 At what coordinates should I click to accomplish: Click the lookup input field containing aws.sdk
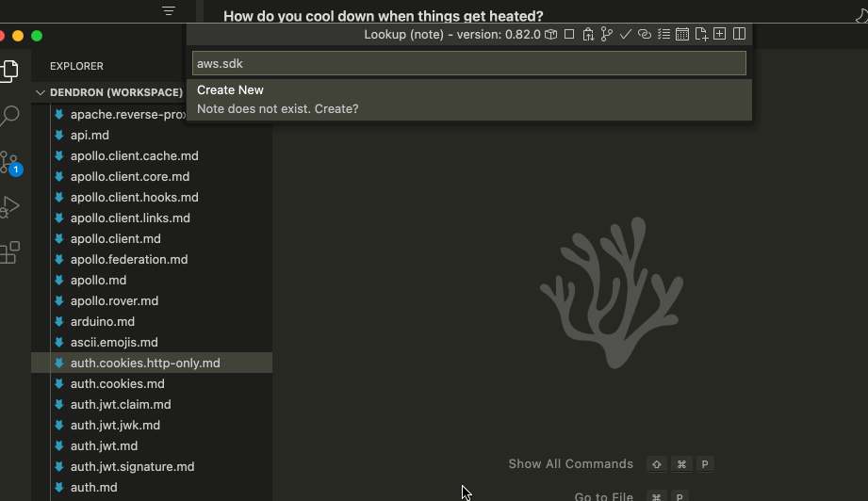[x=469, y=63]
